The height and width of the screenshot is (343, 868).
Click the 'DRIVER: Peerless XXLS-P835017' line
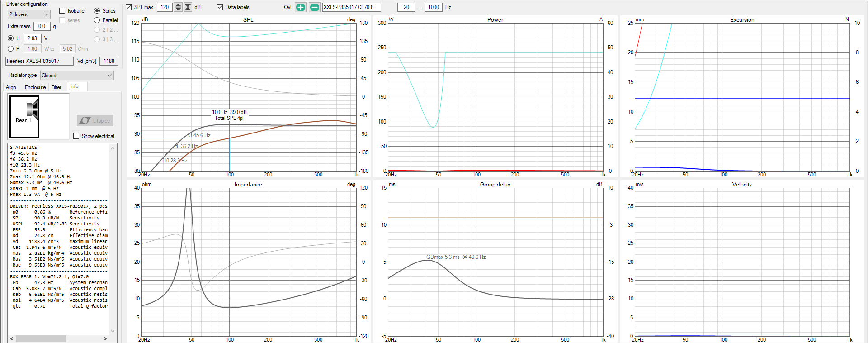tap(59, 206)
